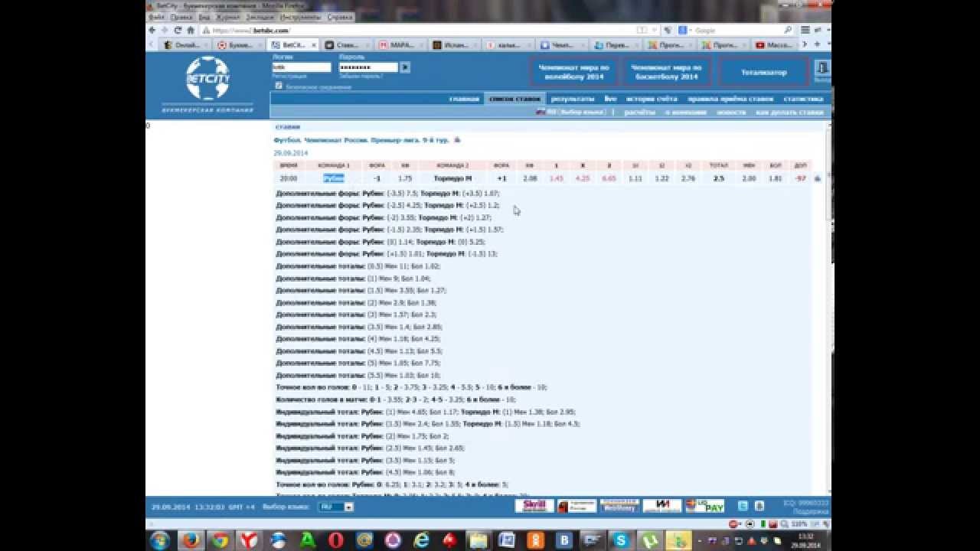Select total under odds 2.00

pos(749,178)
